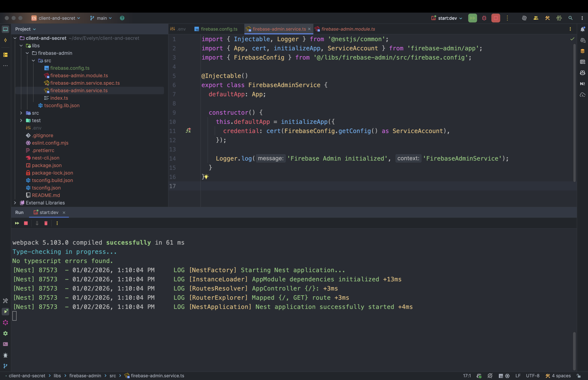Toggle the Project tool window button
This screenshot has height=380, width=588.
tap(5, 29)
